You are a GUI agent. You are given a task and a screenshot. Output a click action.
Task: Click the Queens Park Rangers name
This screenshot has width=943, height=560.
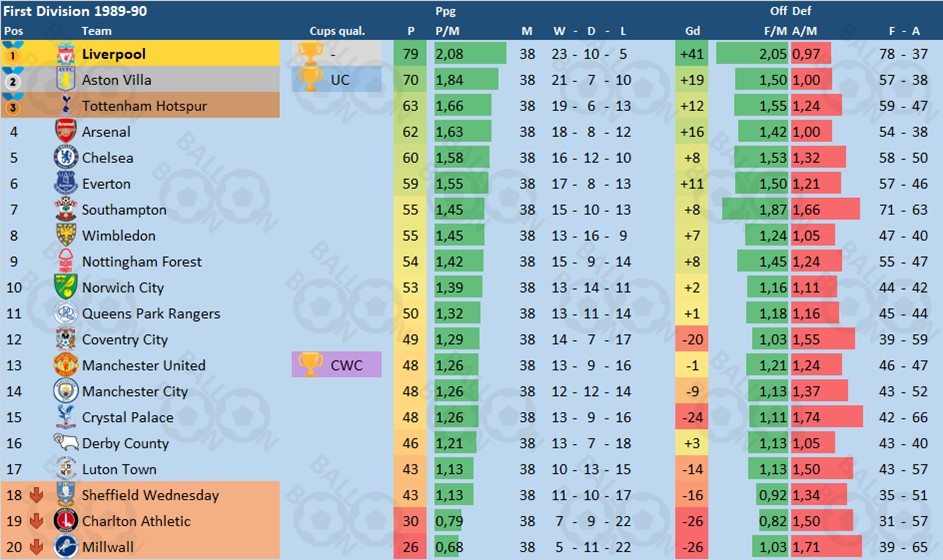click(151, 313)
